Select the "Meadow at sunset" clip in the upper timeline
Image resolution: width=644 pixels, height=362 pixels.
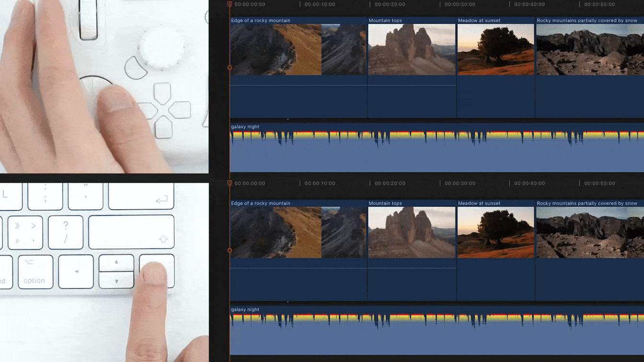[x=496, y=68]
